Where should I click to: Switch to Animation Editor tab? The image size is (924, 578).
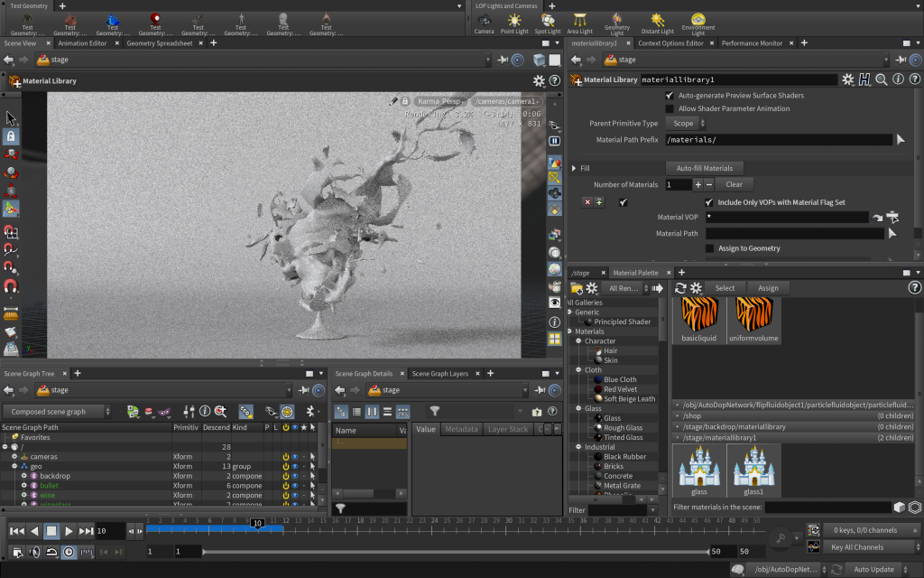82,43
